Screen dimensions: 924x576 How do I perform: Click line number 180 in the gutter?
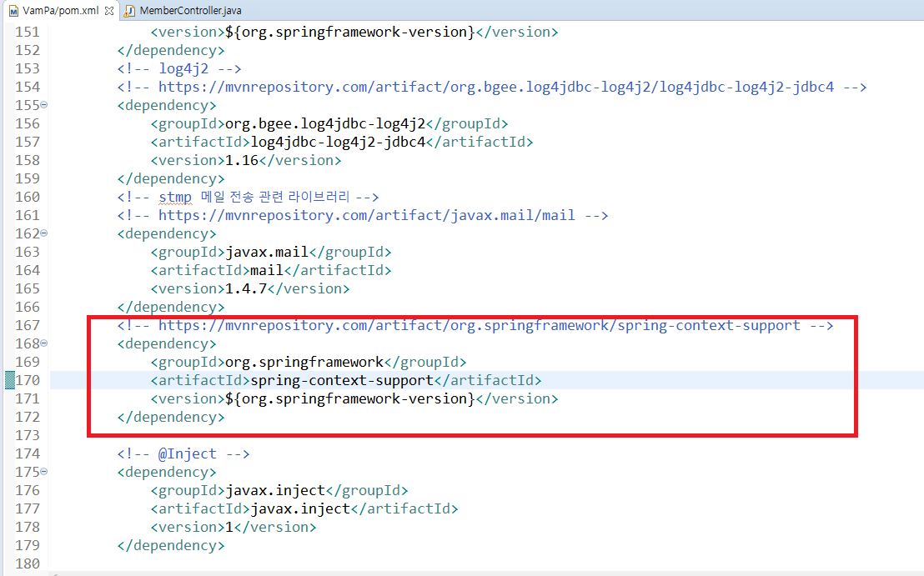pyautogui.click(x=28, y=563)
